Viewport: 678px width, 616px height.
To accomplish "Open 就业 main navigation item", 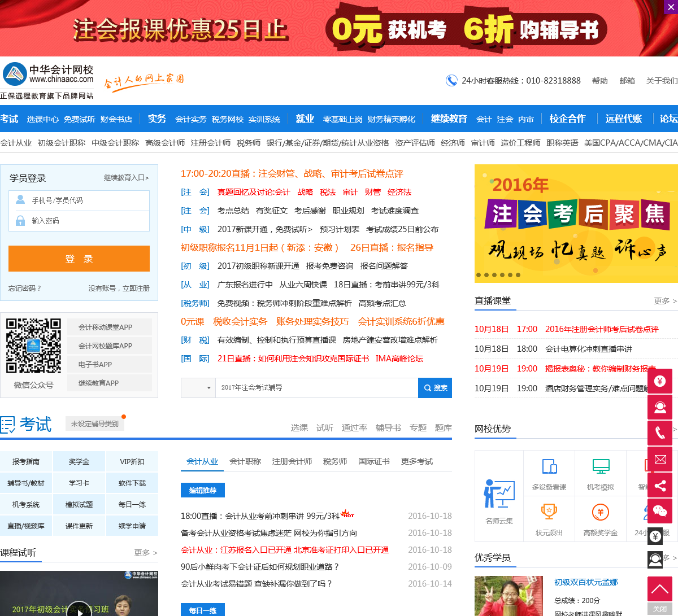I will point(305,119).
